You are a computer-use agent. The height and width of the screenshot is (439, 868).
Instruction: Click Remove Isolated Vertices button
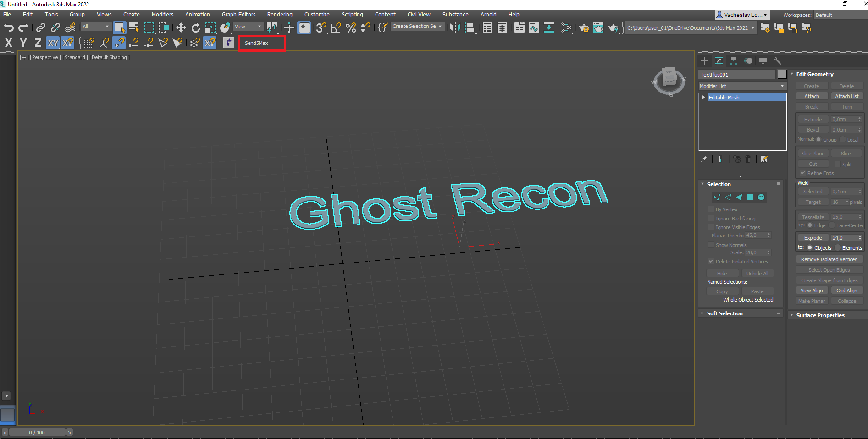point(829,259)
